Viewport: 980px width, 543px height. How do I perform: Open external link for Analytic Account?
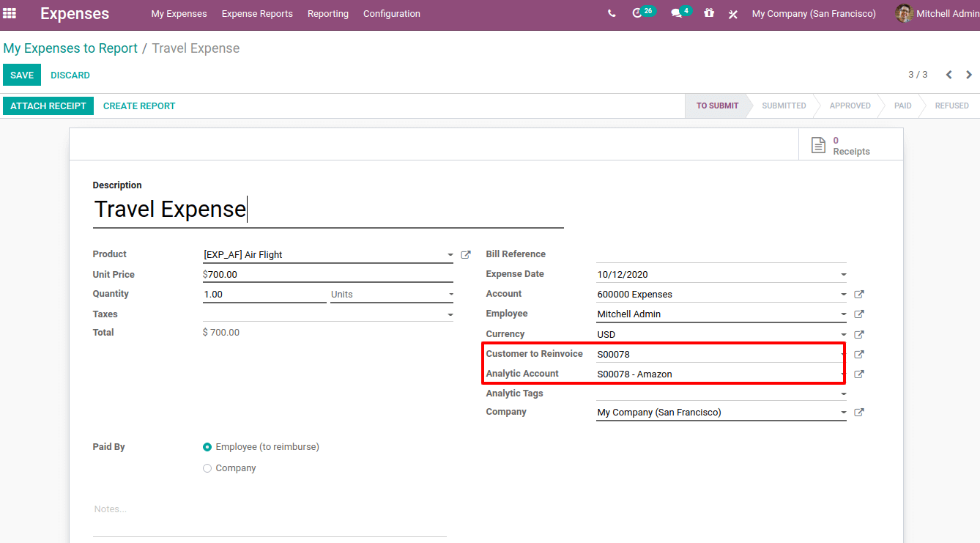tap(859, 374)
